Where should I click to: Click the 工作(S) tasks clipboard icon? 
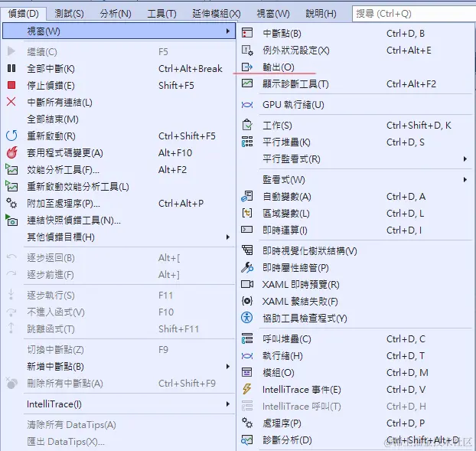tap(247, 125)
